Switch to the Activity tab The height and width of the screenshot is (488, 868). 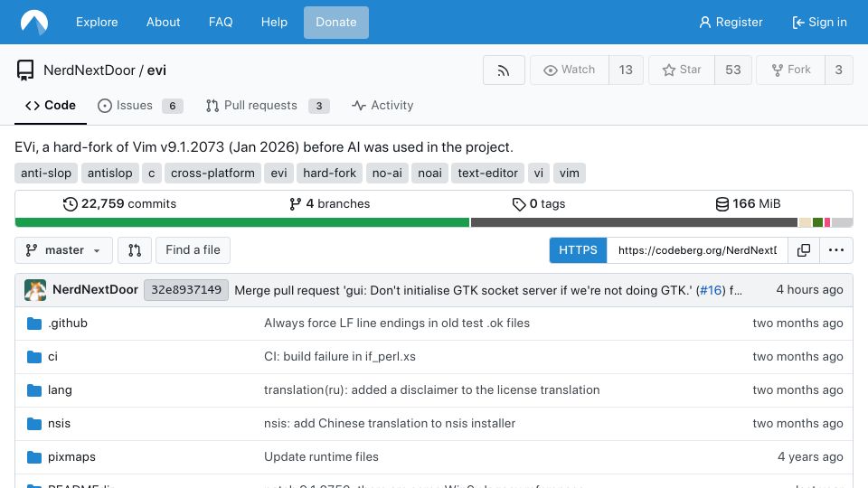coord(382,106)
